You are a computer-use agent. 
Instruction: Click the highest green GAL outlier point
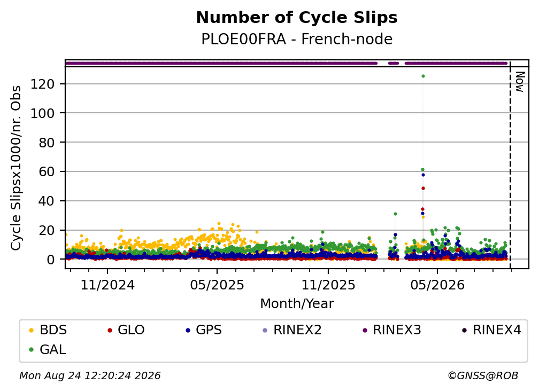pos(423,76)
